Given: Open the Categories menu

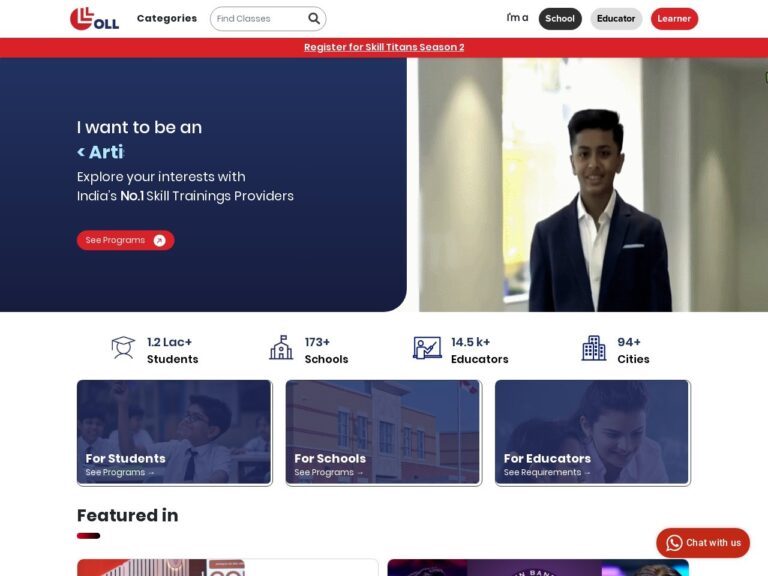Looking at the screenshot, I should click(167, 18).
